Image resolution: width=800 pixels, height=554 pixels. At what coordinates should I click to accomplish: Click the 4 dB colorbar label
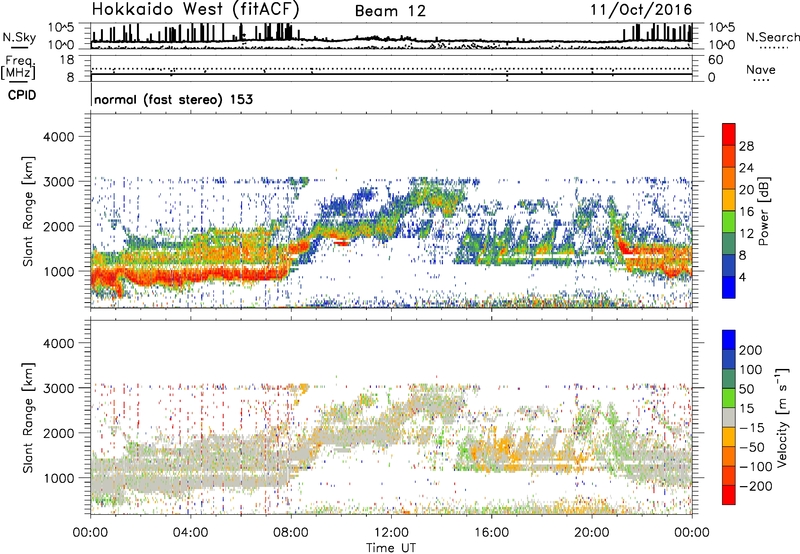pos(742,277)
